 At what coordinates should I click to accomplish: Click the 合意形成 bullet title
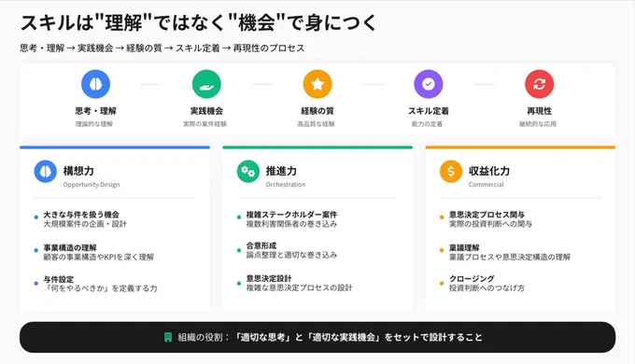pos(261,245)
